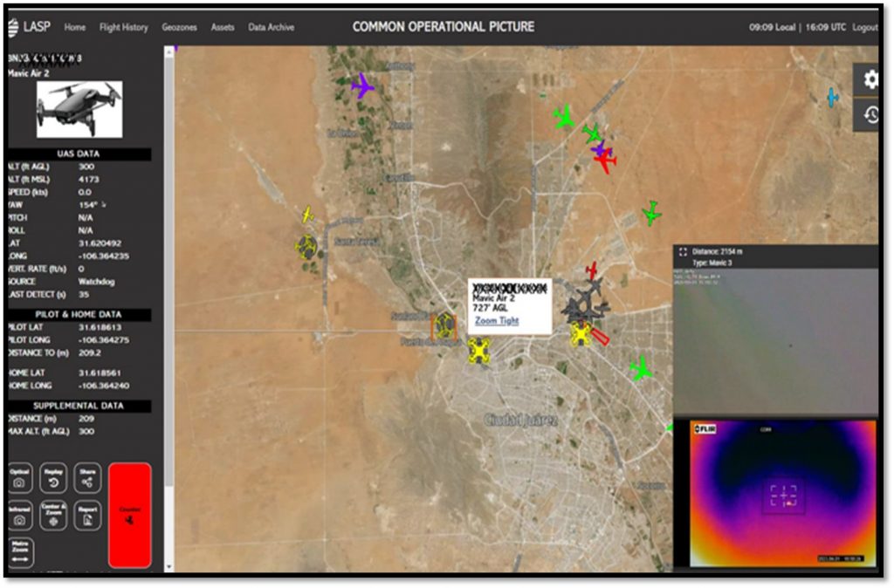The image size is (894, 588).
Task: Click the Replay button
Action: pos(53,477)
